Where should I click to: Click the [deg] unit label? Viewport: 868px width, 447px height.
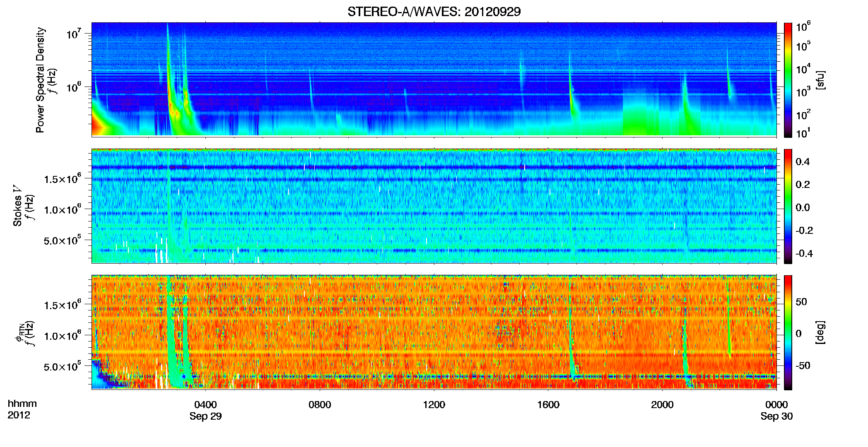pyautogui.click(x=820, y=332)
